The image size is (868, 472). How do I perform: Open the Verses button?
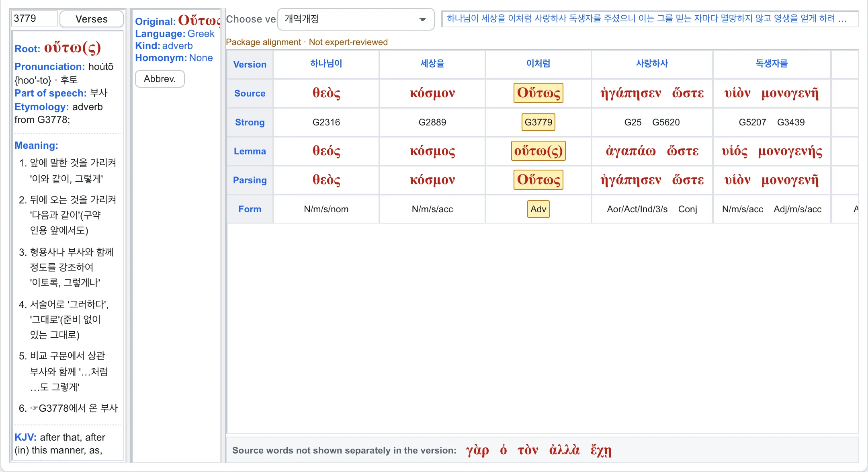pyautogui.click(x=92, y=19)
